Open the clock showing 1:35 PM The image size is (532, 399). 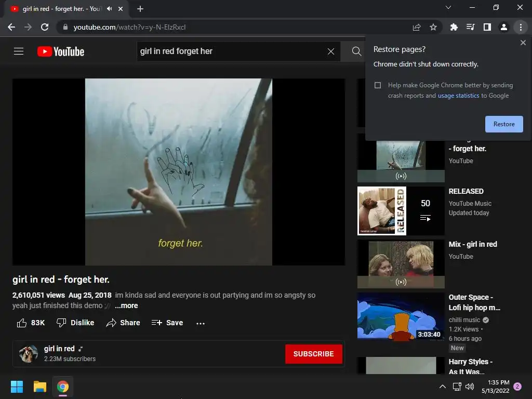click(x=495, y=387)
